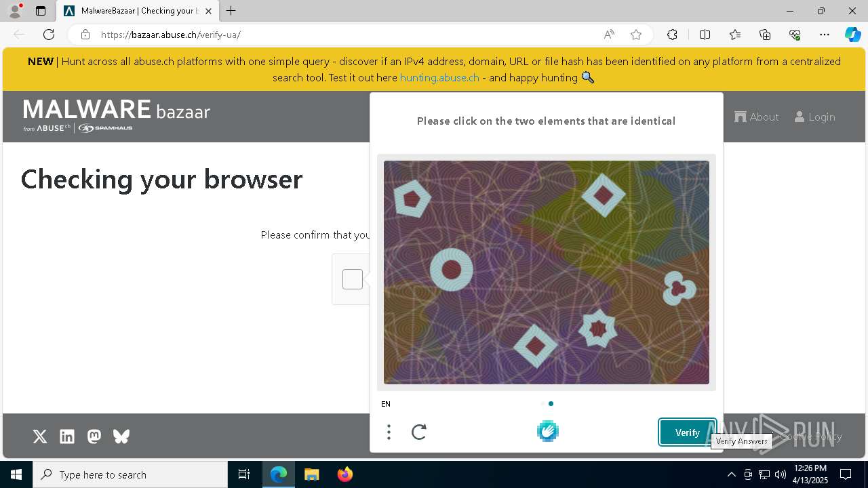Reload the captcha challenge

click(x=419, y=432)
